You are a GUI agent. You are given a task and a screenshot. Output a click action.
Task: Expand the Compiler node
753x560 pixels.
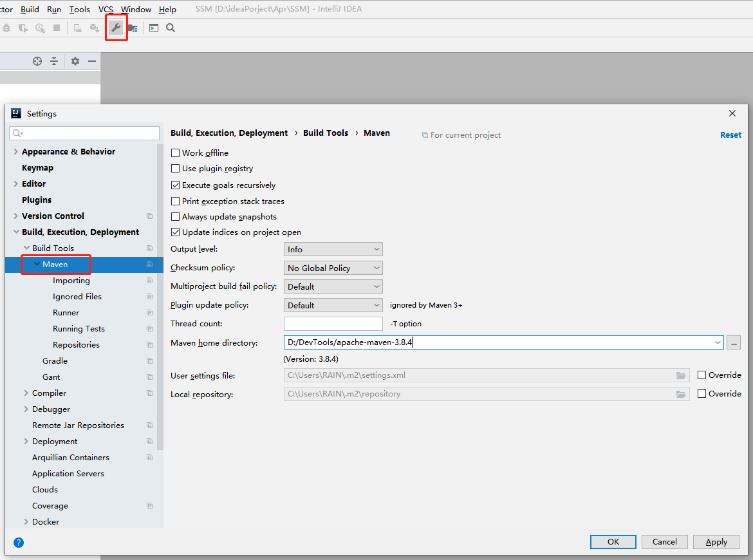coord(26,393)
